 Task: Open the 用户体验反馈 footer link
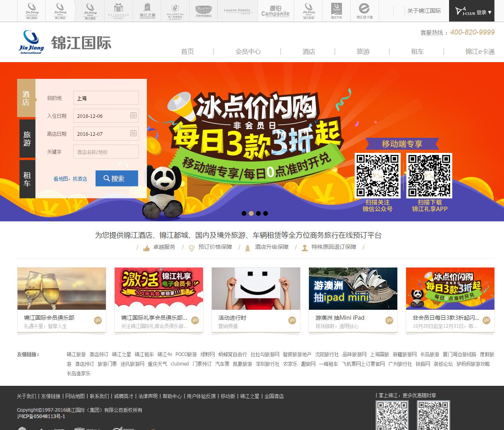201,396
